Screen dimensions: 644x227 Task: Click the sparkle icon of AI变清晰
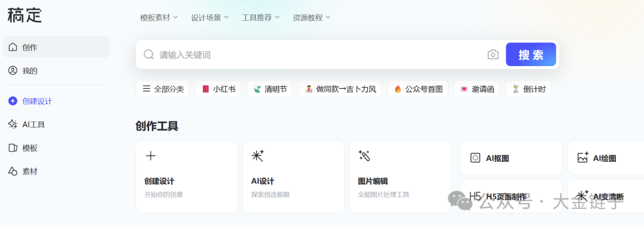pos(583,196)
